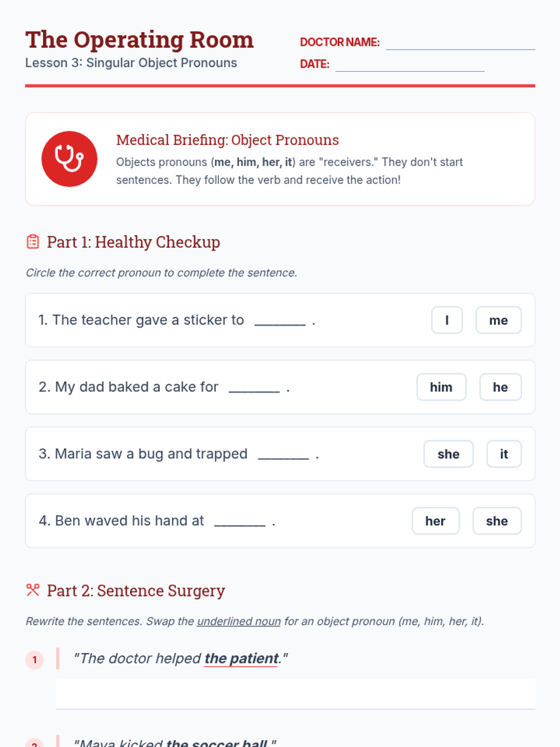Viewport: 560px width, 747px height.
Task: Choose 'him' for question 2
Action: tap(441, 387)
